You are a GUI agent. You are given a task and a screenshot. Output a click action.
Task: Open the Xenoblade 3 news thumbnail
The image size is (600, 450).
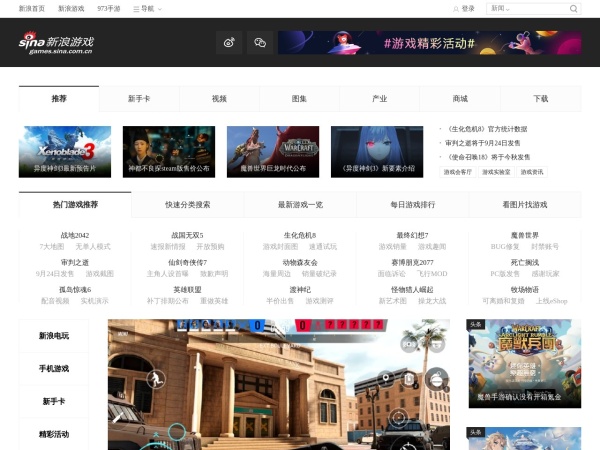tap(65, 151)
